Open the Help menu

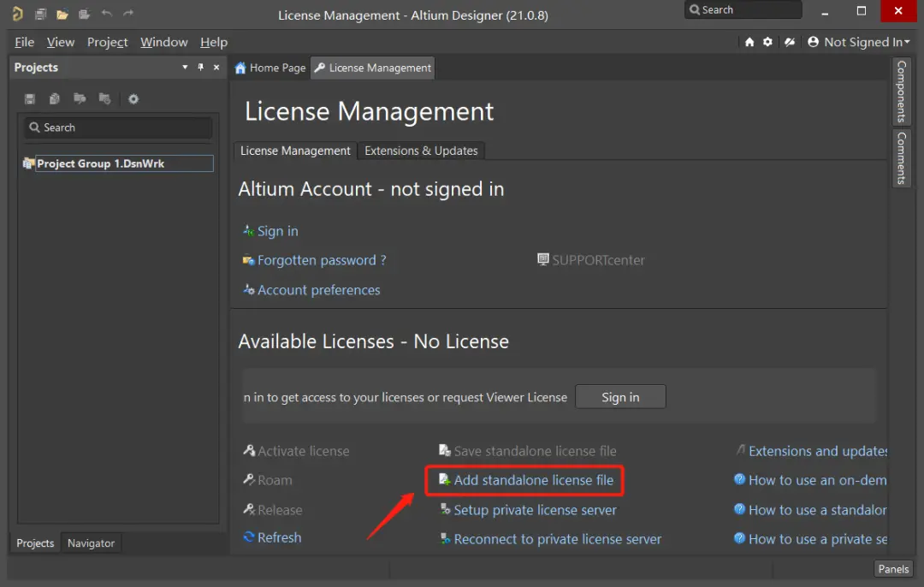click(x=214, y=43)
